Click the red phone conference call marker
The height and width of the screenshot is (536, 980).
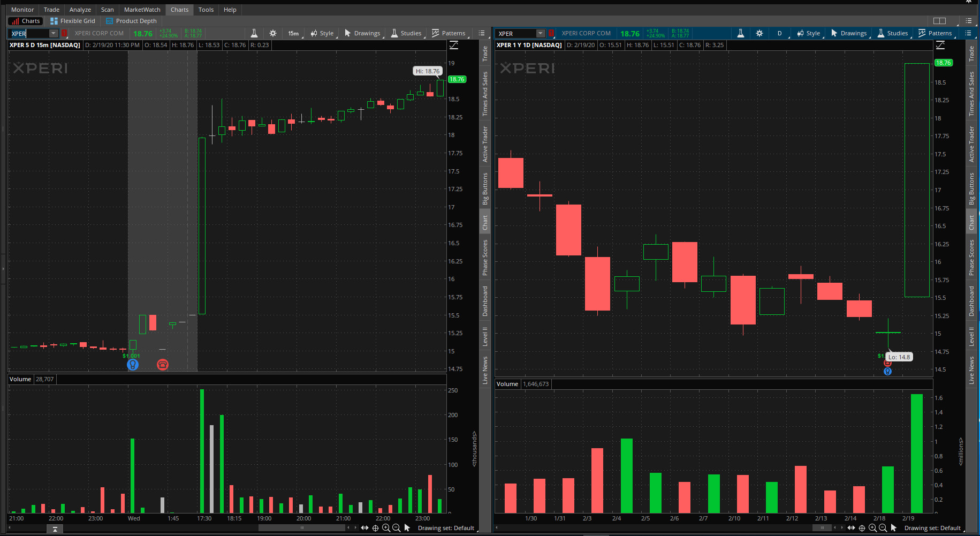click(x=163, y=365)
